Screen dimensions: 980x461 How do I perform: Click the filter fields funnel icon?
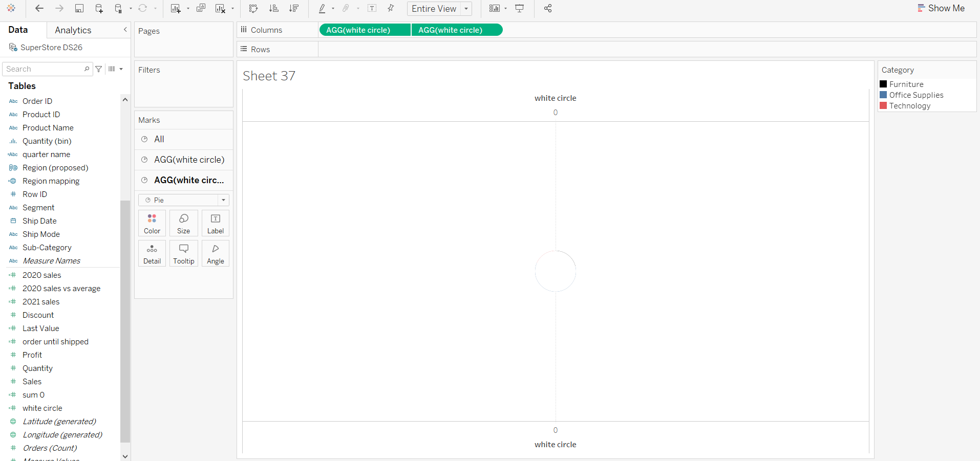point(99,69)
